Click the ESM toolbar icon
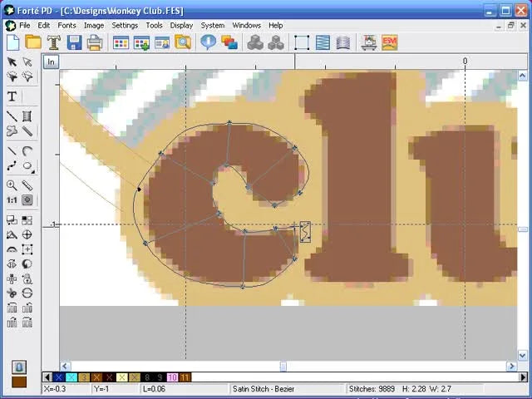Screen dimensions: 532x399 (x=390, y=42)
